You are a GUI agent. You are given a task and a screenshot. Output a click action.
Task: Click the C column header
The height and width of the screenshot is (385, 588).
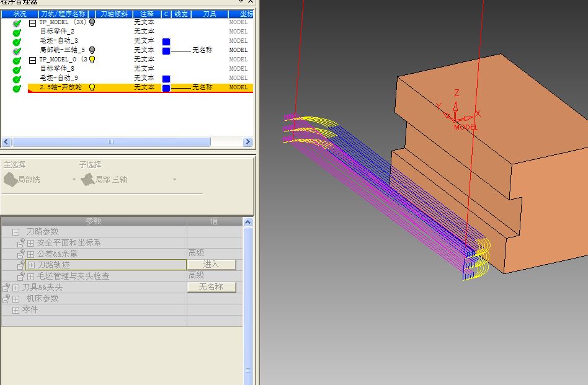(x=166, y=14)
